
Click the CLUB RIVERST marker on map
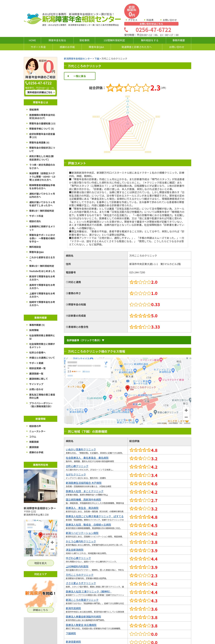pos(105,398)
